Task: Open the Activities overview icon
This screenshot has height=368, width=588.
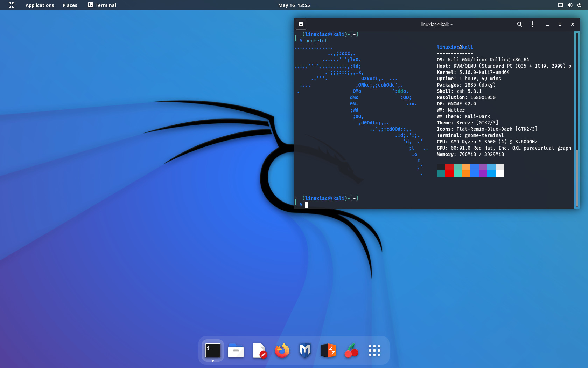Action: 12,5
